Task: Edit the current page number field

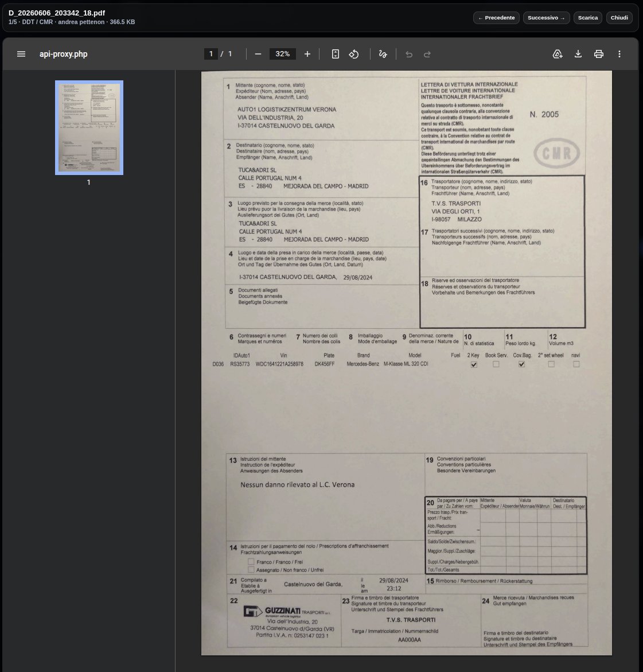Action: 211,54
